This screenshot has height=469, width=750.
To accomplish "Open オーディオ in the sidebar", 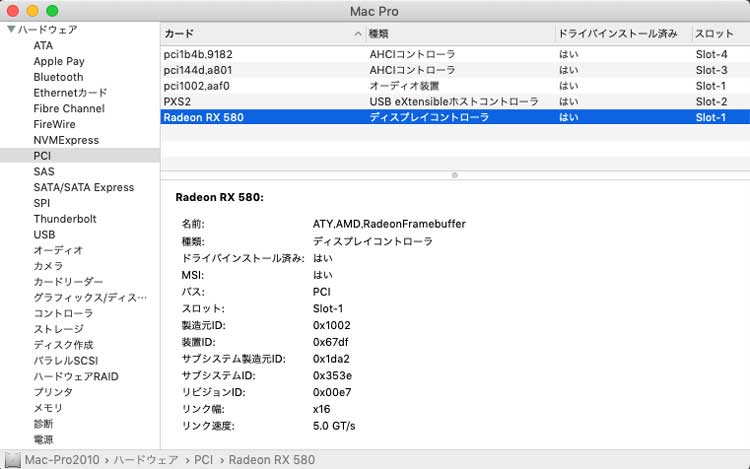I will [x=58, y=251].
